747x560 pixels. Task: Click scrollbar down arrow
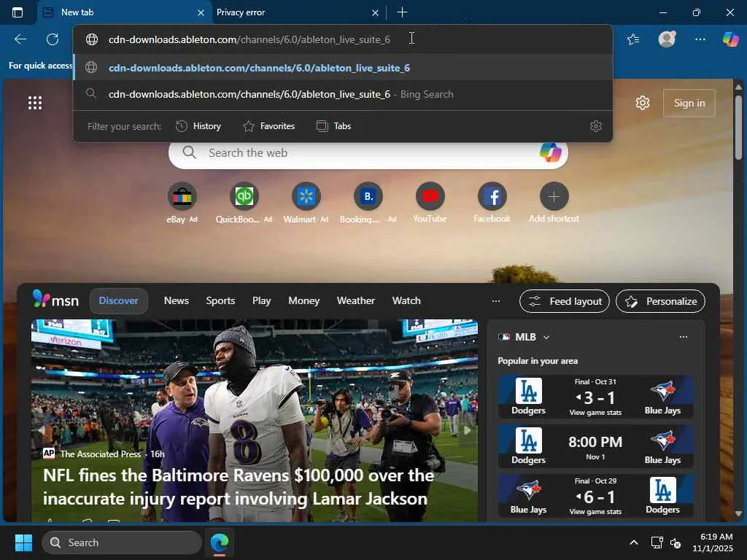[x=738, y=513]
